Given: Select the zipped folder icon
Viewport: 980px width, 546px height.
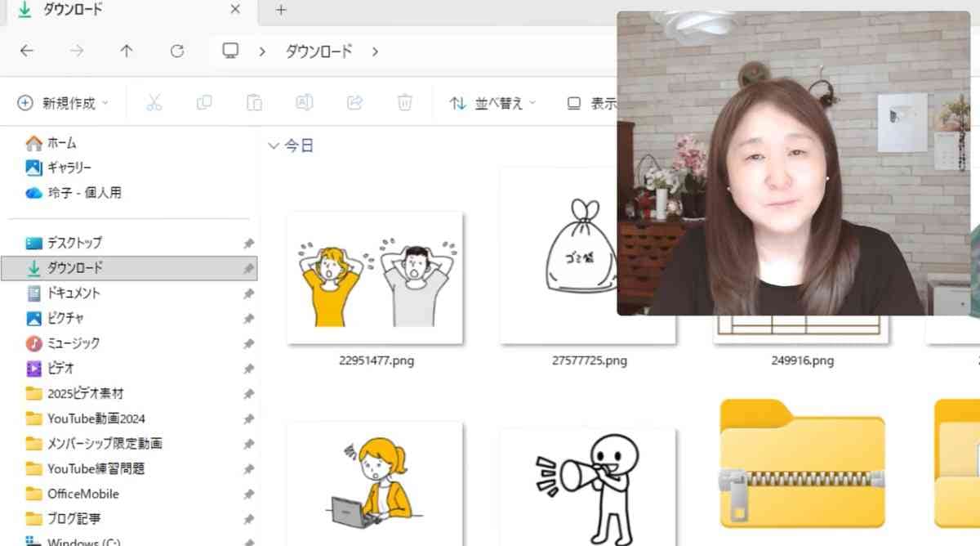Looking at the screenshot, I should click(803, 463).
